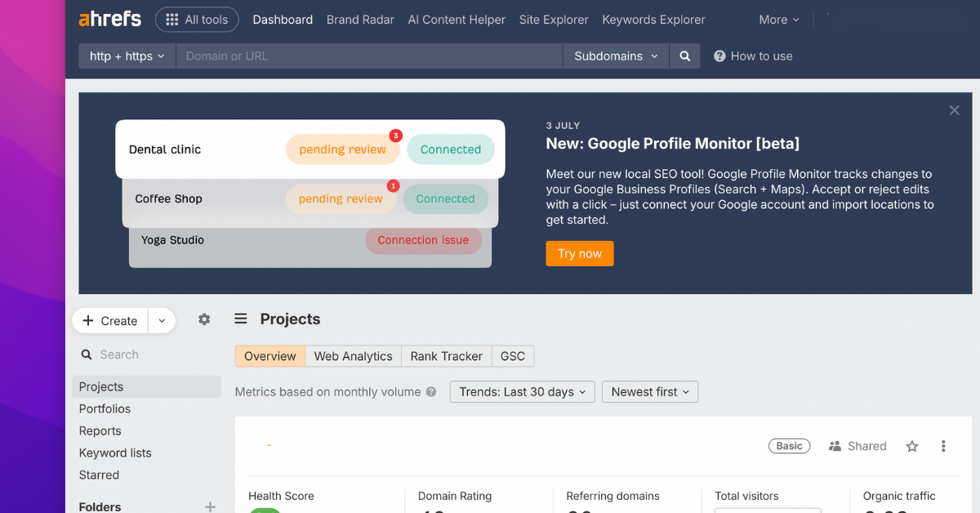Add a new folder with the plus icon
980x513 pixels.
tap(210, 506)
